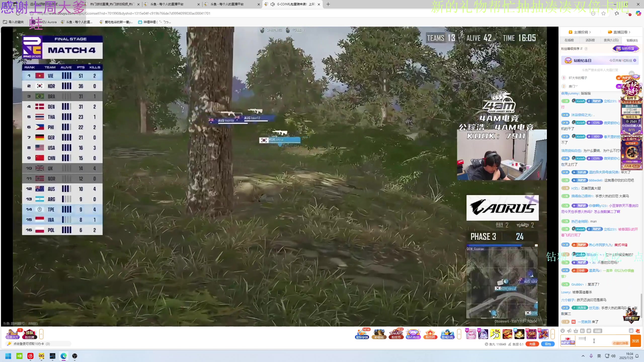This screenshot has height=362, width=644.
Task: Open the 粉丝节 festival icon
Action: point(396,334)
